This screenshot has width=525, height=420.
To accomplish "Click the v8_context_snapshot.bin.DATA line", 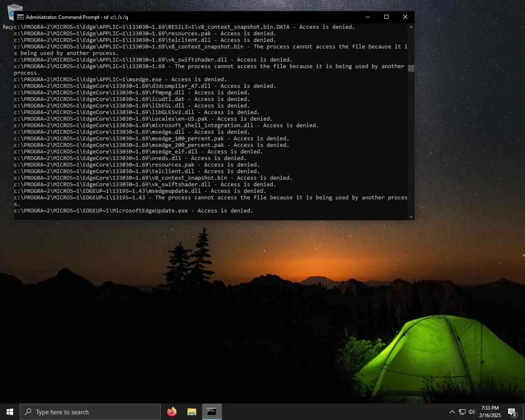I will (185, 27).
